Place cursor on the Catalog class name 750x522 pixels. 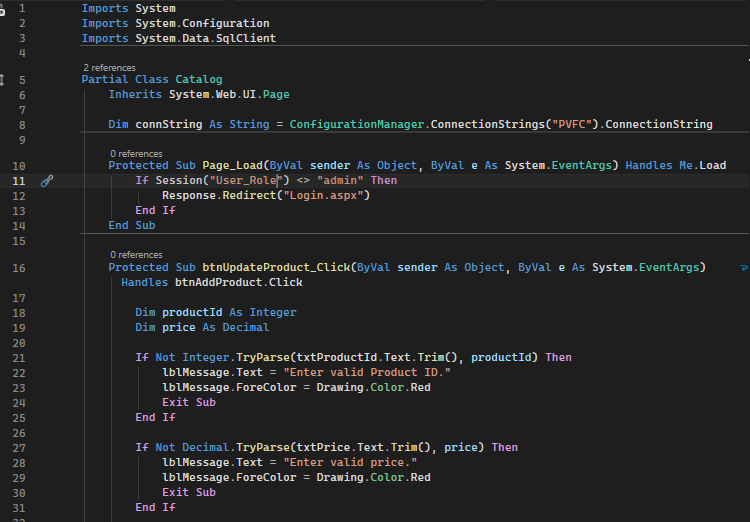pos(198,79)
